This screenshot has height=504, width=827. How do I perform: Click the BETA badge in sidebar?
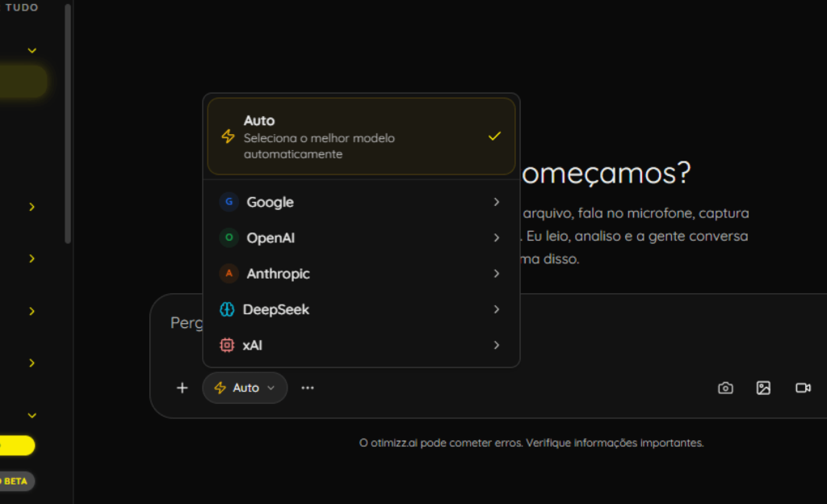[17, 481]
